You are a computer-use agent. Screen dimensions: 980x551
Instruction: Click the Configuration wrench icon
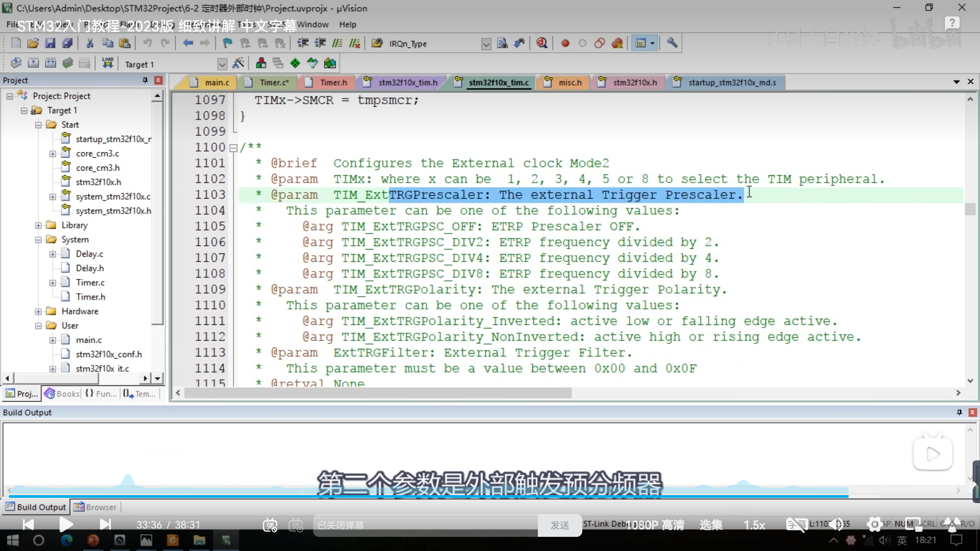[x=672, y=43]
